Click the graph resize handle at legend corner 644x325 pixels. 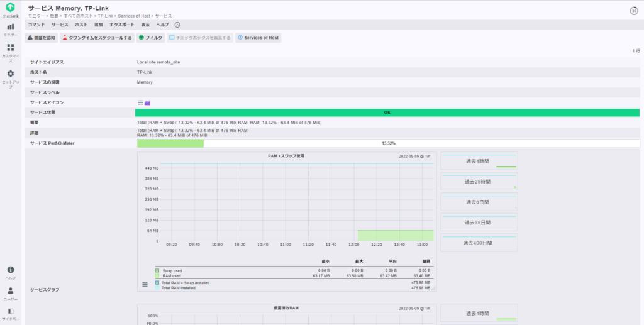pyautogui.click(x=433, y=289)
